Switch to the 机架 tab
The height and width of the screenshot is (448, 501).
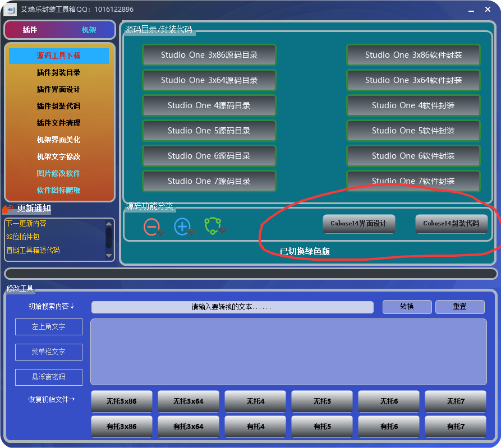tap(89, 30)
